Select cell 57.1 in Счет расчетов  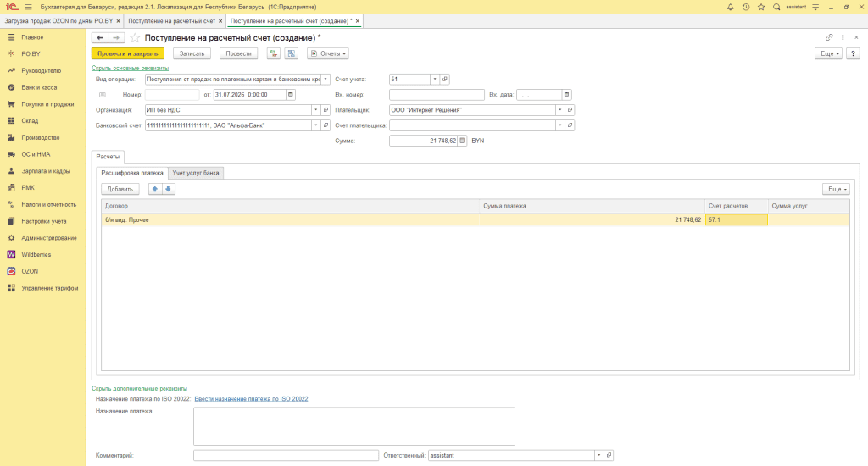pyautogui.click(x=737, y=219)
